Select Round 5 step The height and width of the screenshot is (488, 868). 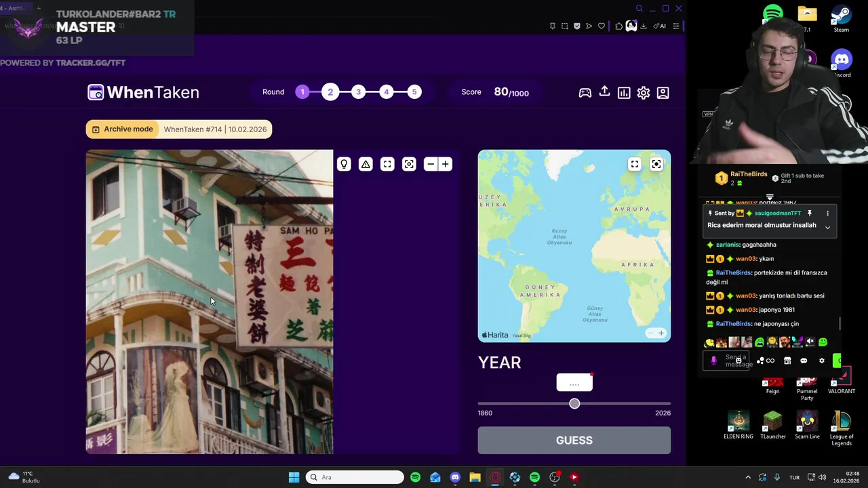pos(414,92)
